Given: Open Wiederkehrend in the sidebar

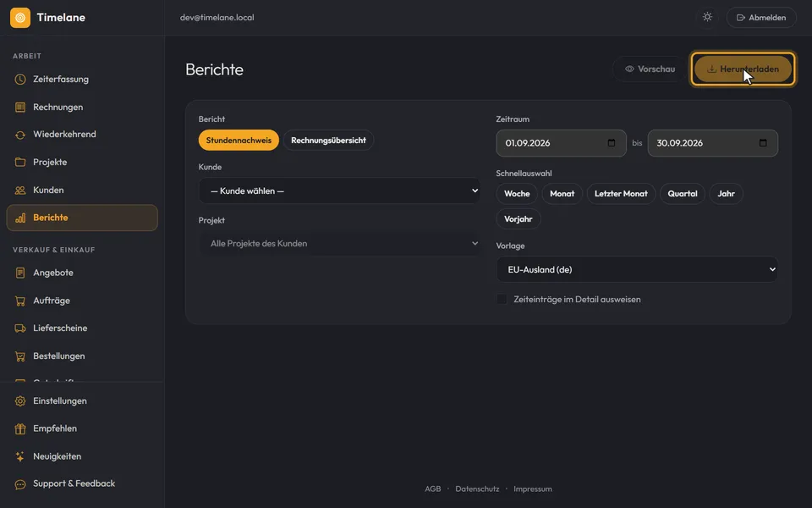Looking at the screenshot, I should pyautogui.click(x=82, y=135).
